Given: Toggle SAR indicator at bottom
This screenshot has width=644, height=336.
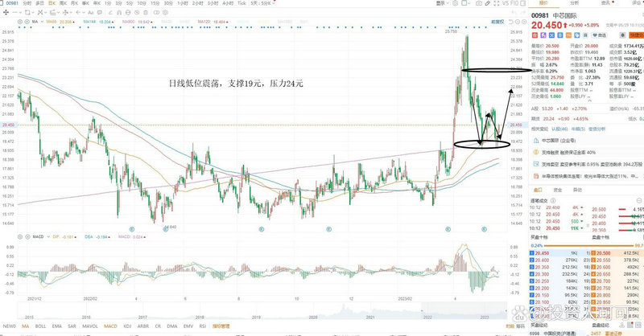Looking at the screenshot, I should point(72,326).
